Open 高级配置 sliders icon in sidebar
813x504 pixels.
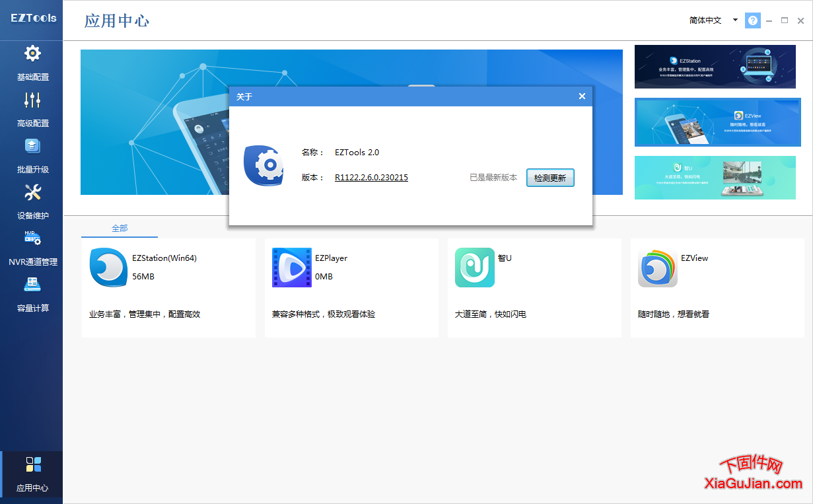coord(32,100)
